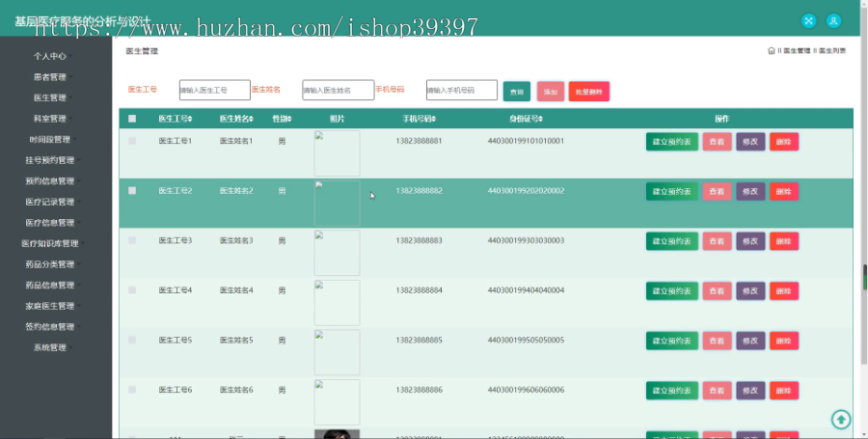This screenshot has width=868, height=439.
Task: Check the row checkbox for 医生工号5
Action: pyautogui.click(x=132, y=340)
